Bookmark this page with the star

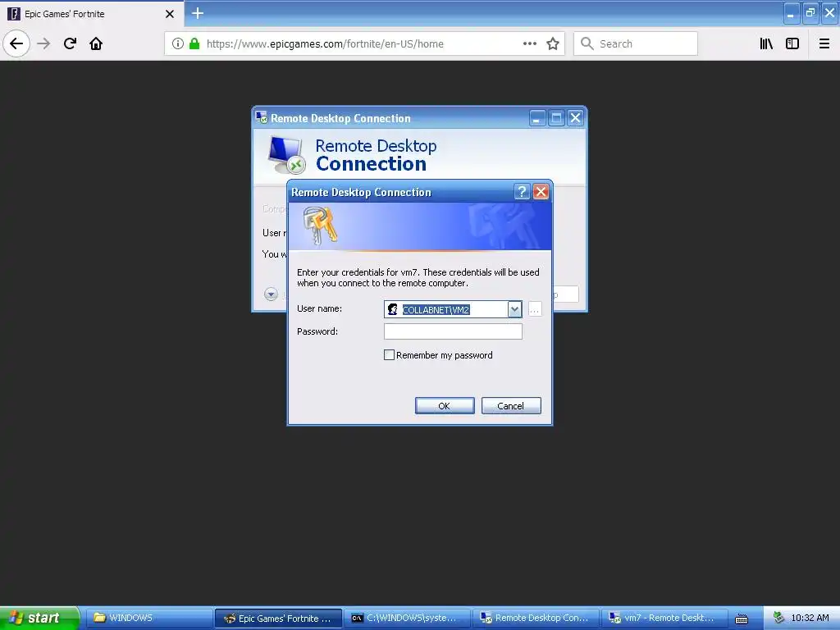pyautogui.click(x=553, y=43)
